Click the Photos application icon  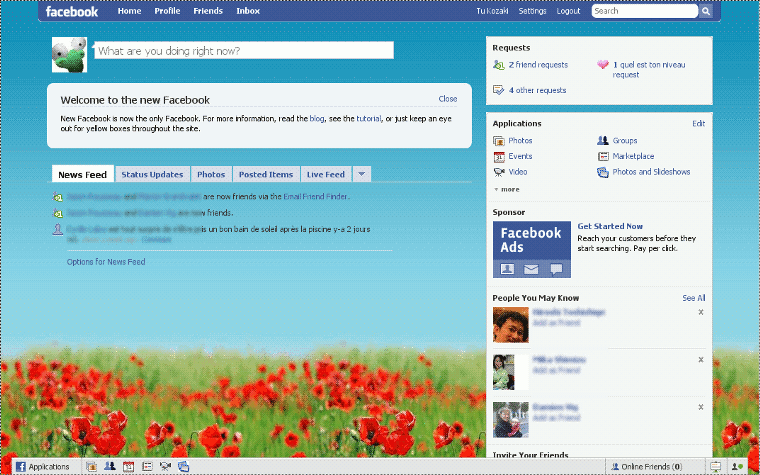pyautogui.click(x=499, y=141)
